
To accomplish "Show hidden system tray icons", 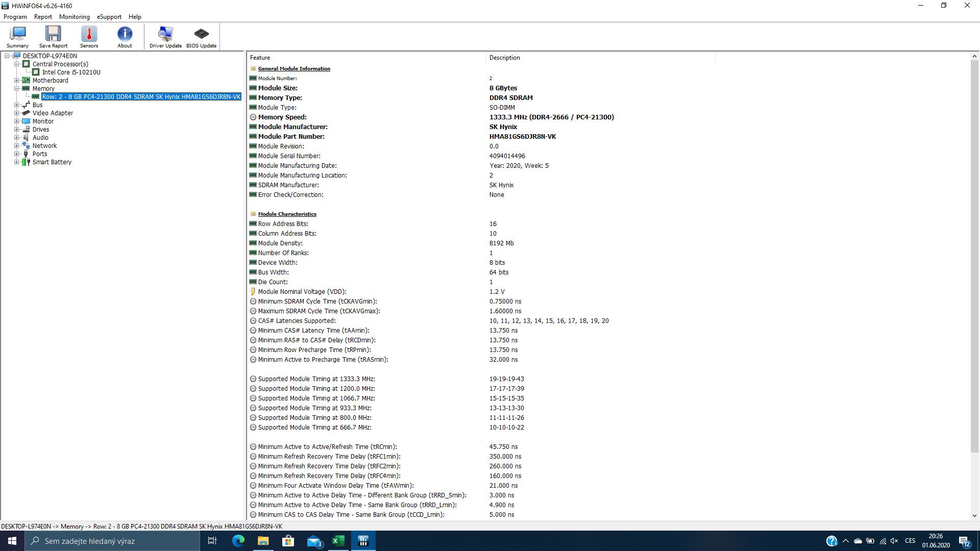I will click(x=846, y=541).
